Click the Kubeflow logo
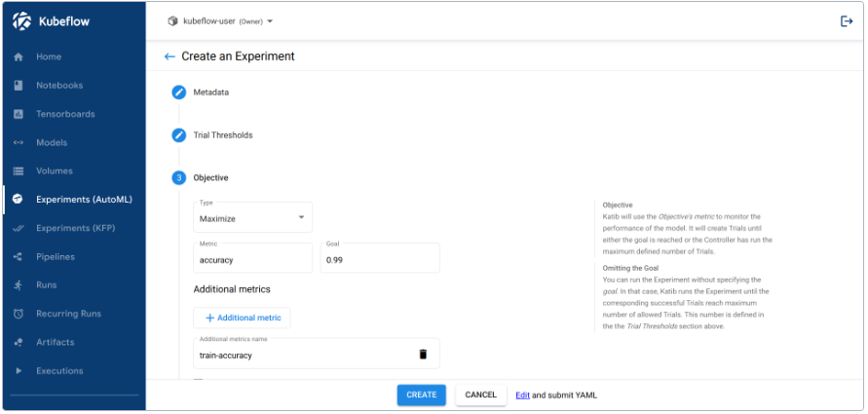This screenshot has width=868, height=414. coord(22,21)
